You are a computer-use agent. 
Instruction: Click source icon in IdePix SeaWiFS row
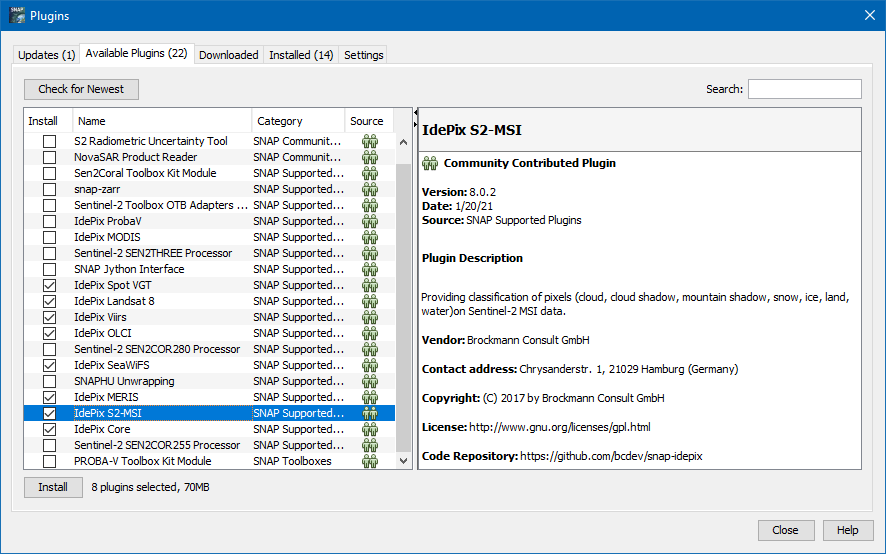[x=370, y=365]
